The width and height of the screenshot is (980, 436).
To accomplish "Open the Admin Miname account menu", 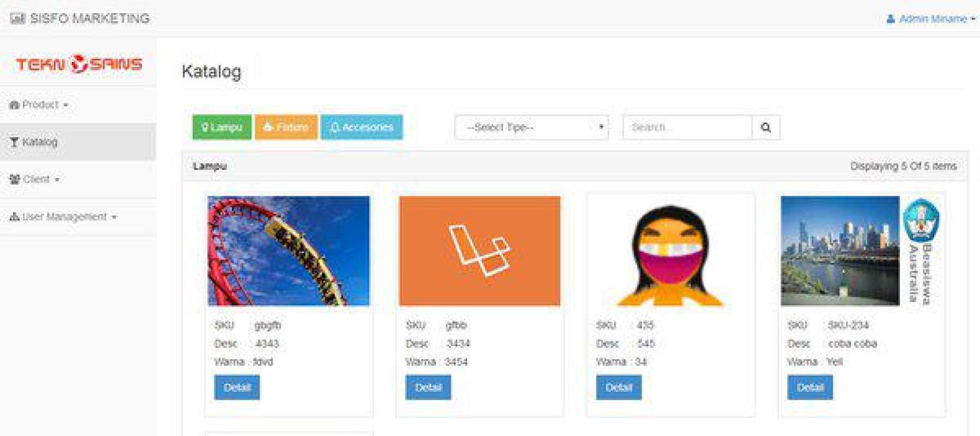I will 933,19.
